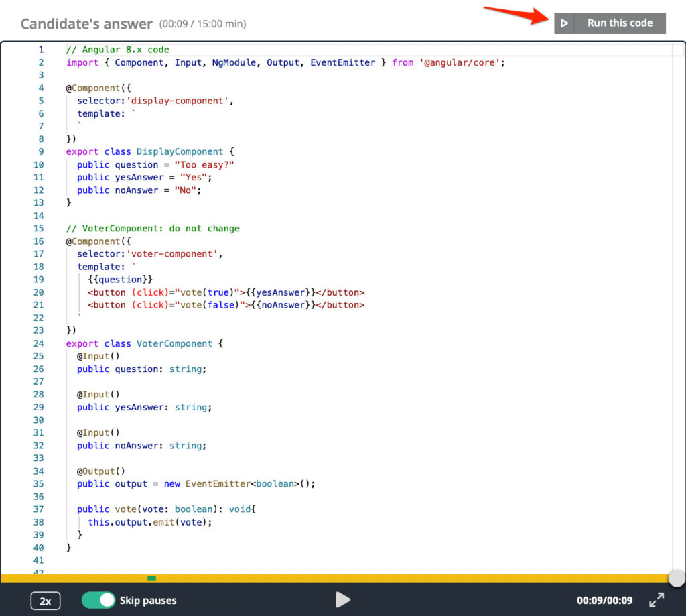Enable Skip pauses in the playback bar

[99, 600]
